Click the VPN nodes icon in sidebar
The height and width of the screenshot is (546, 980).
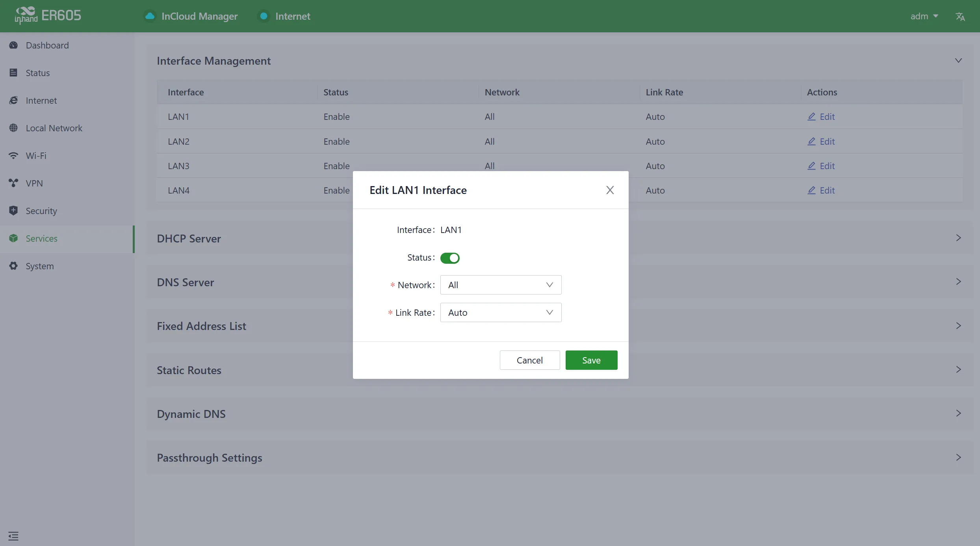(13, 183)
